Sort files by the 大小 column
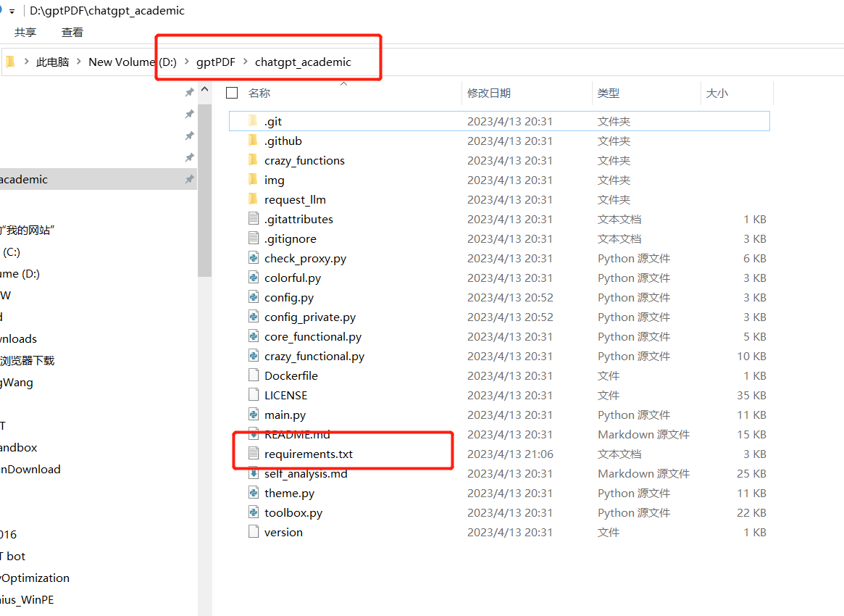Image resolution: width=844 pixels, height=616 pixels. pos(716,93)
